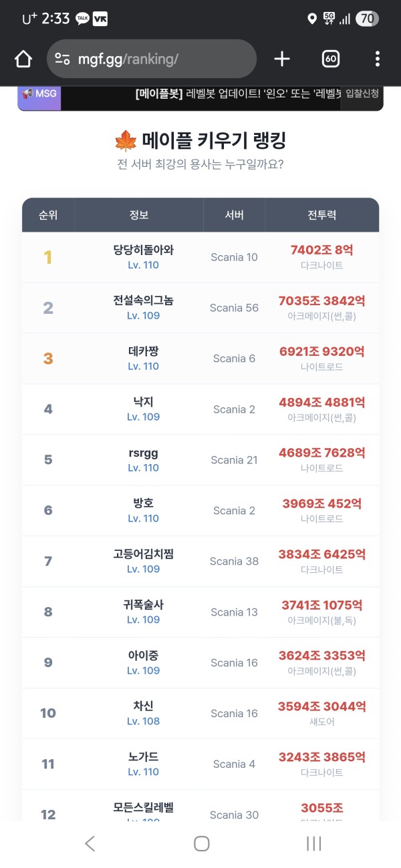The height and width of the screenshot is (868, 401).
Task: Tap the 순위 column header
Action: pyautogui.click(x=48, y=215)
